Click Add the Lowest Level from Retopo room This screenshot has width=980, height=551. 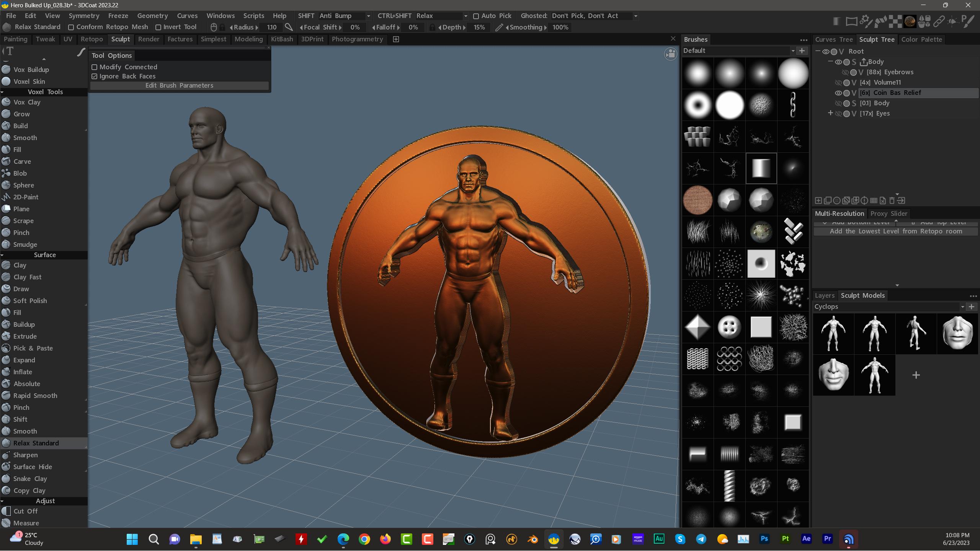[895, 231]
